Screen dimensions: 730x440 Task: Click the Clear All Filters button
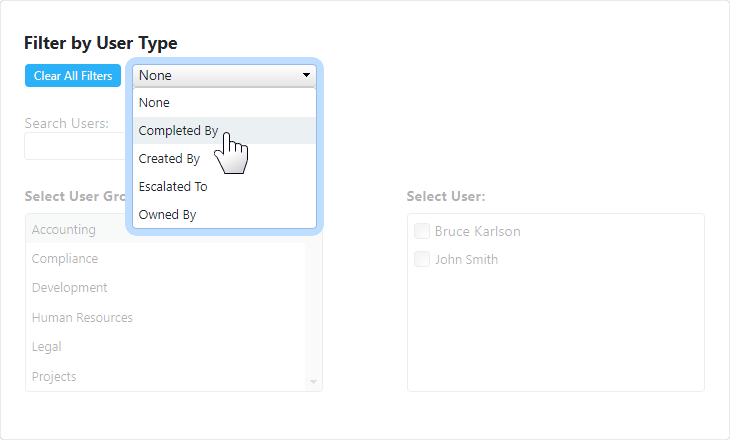[x=73, y=75]
